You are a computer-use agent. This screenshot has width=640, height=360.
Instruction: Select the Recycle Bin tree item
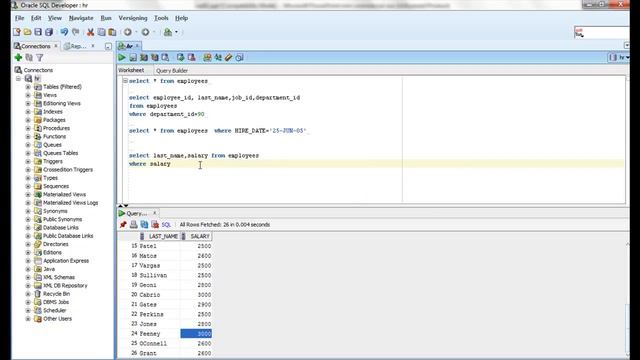[x=56, y=294]
